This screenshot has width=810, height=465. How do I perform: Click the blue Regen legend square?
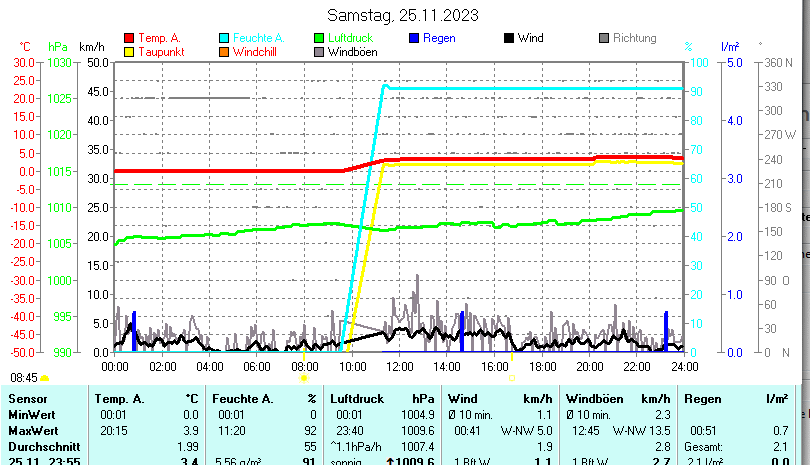(x=414, y=38)
